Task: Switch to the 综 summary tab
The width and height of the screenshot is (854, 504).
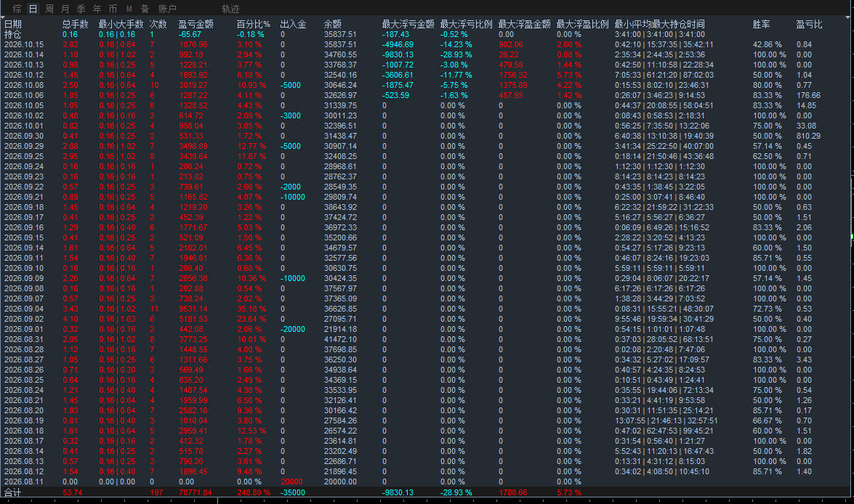Action: click(17, 9)
